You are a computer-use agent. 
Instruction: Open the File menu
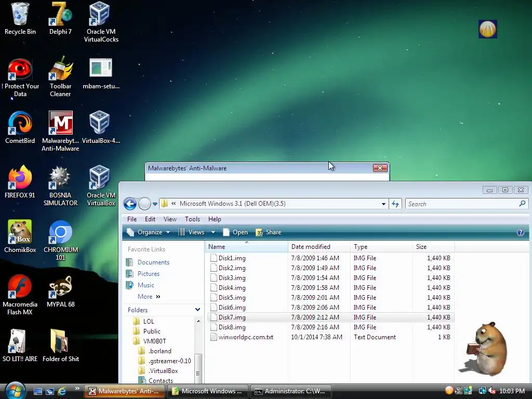(132, 219)
